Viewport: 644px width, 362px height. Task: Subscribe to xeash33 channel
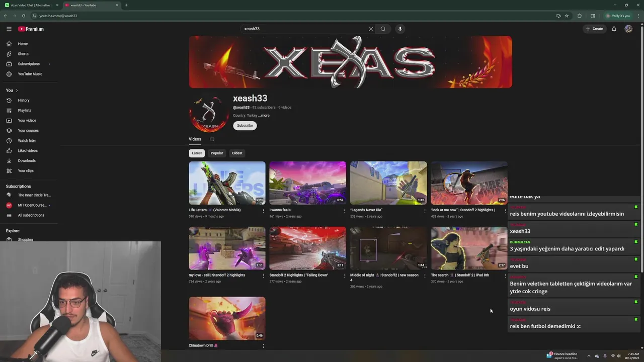(x=245, y=126)
